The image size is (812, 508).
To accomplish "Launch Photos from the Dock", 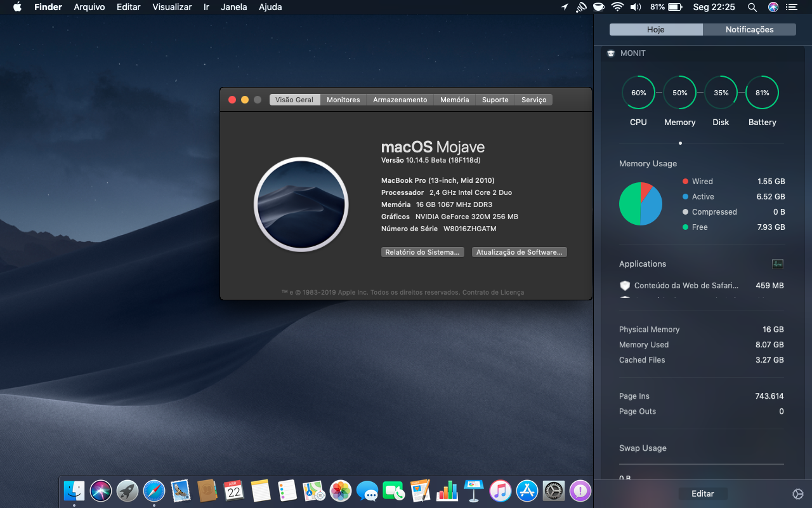I will point(341,491).
